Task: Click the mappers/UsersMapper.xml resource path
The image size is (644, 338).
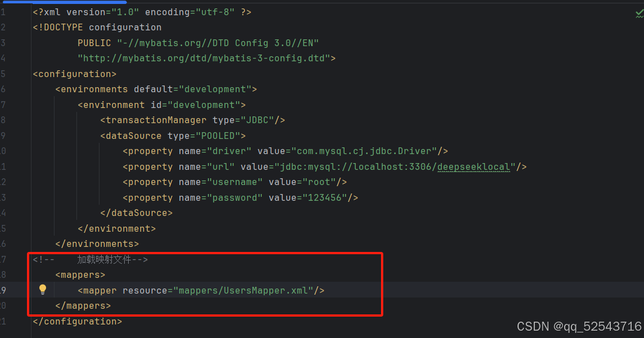Action: tap(243, 291)
